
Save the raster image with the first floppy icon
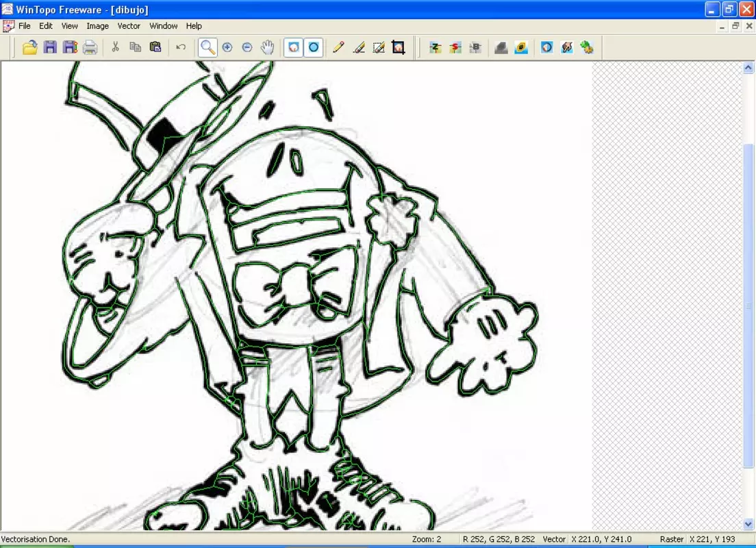(50, 47)
